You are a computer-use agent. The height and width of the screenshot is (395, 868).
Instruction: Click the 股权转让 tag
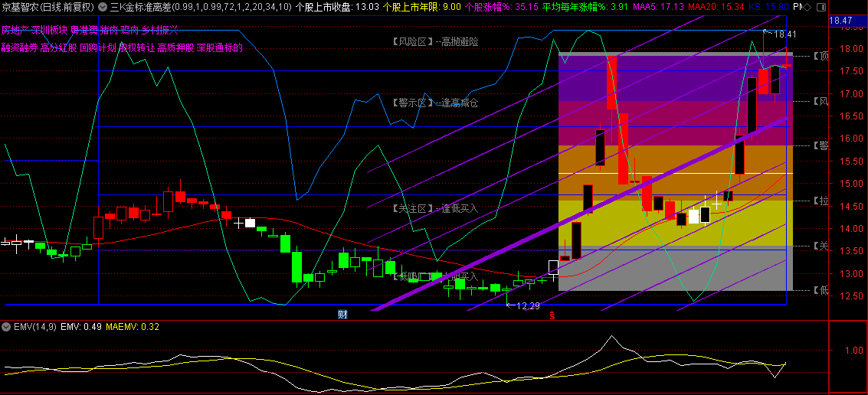[x=136, y=47]
